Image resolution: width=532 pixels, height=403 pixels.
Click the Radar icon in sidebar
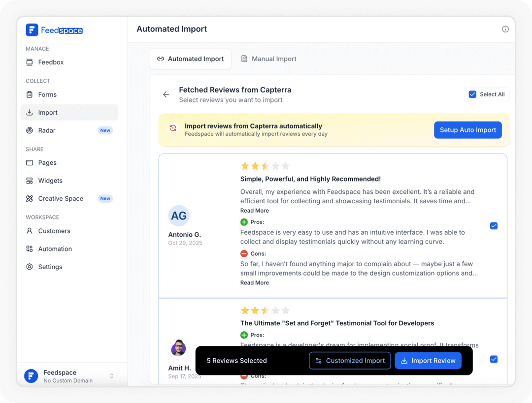pos(30,130)
